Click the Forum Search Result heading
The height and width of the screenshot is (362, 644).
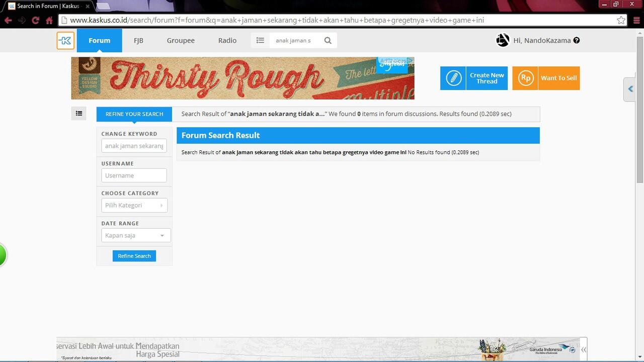[x=220, y=135]
